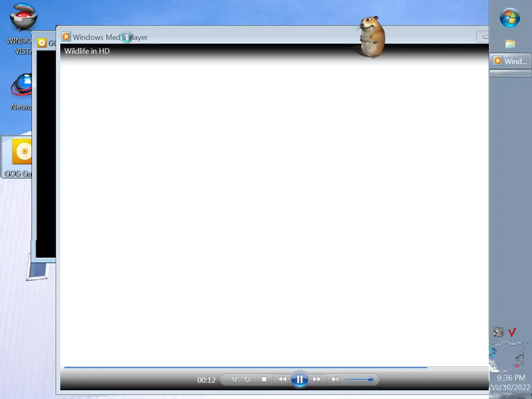Pause the video with the blue button
This screenshot has height=399, width=532.
tap(299, 379)
